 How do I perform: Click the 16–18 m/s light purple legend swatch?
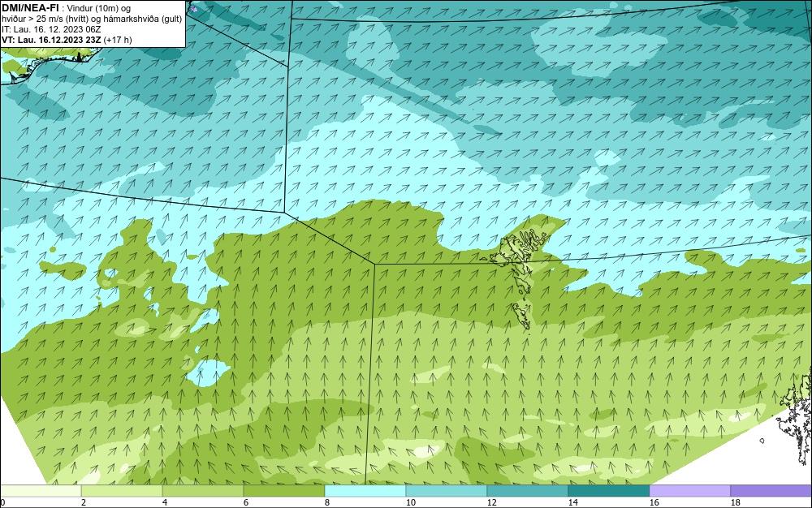[x=689, y=490]
